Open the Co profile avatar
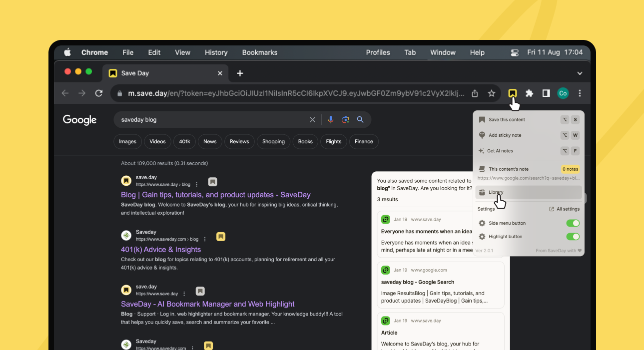The image size is (644, 350). (x=563, y=93)
